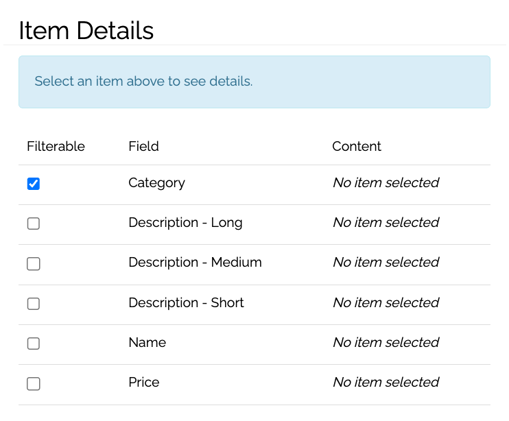Enable filterable for Description - Long

[33, 223]
